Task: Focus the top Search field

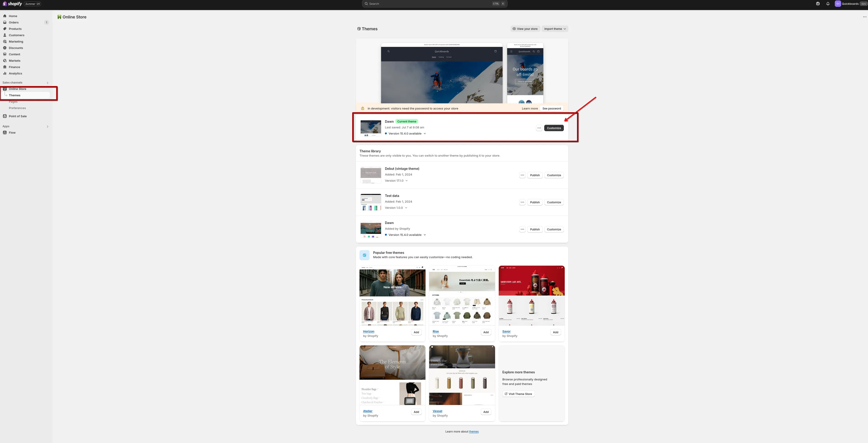Action: click(434, 4)
